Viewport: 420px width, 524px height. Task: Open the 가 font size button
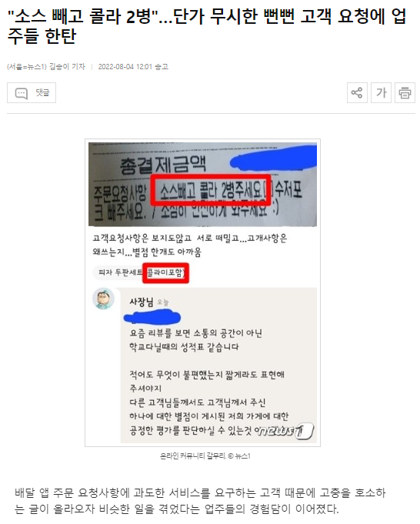tap(381, 92)
